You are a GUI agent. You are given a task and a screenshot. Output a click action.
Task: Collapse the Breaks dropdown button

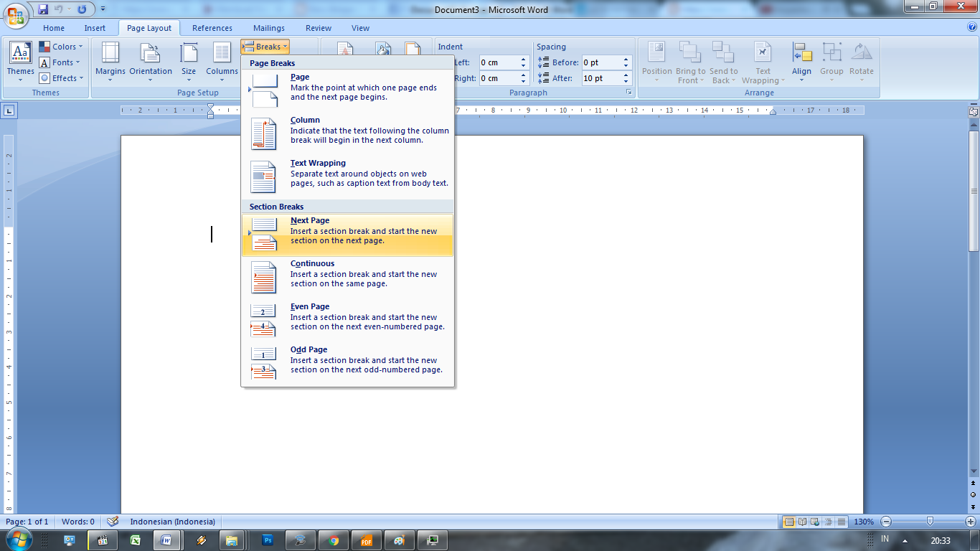coord(265,47)
